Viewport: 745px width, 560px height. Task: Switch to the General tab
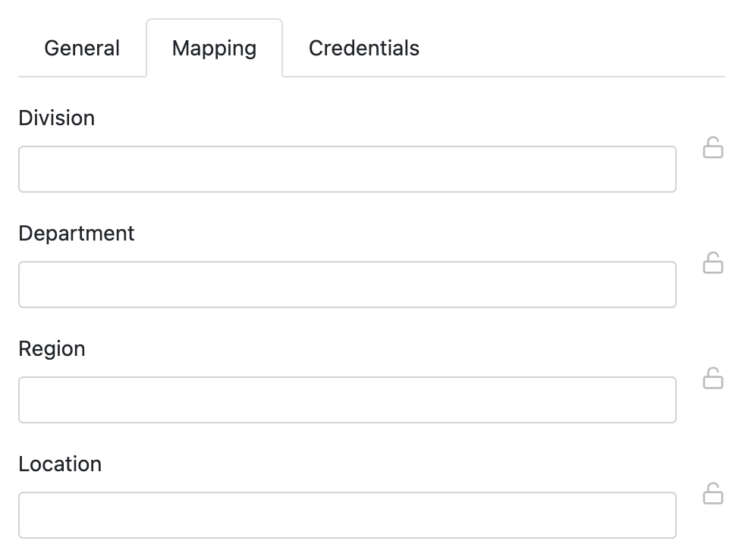click(82, 49)
